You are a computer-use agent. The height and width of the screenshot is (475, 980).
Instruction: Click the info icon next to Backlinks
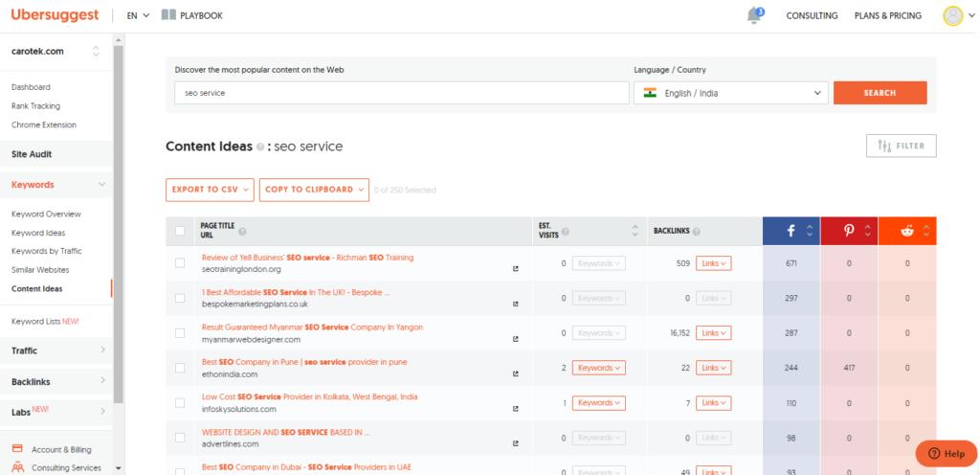(x=695, y=231)
